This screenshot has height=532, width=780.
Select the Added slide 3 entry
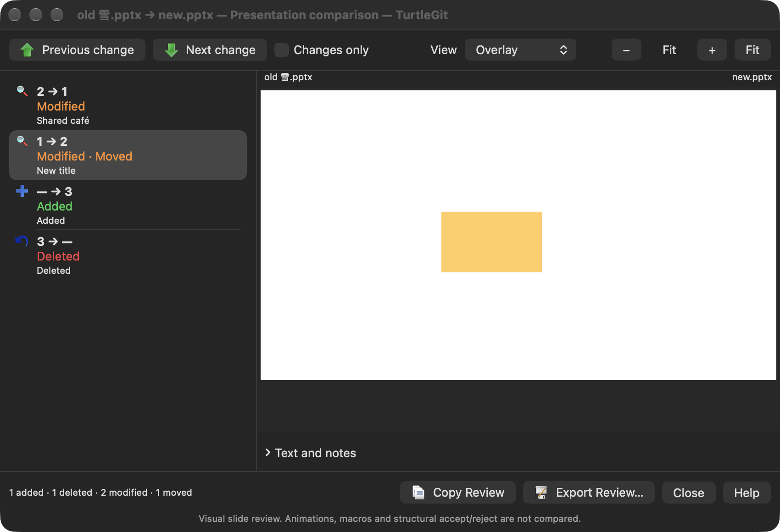point(128,205)
